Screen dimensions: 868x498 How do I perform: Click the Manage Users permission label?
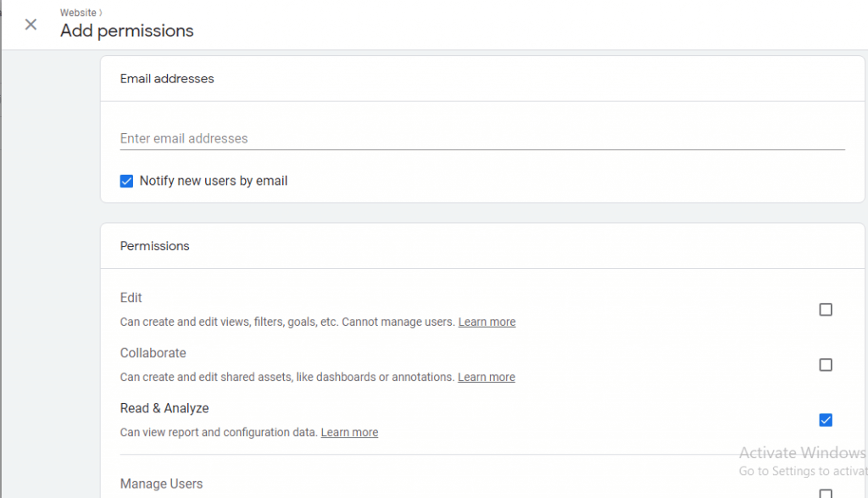pyautogui.click(x=161, y=484)
